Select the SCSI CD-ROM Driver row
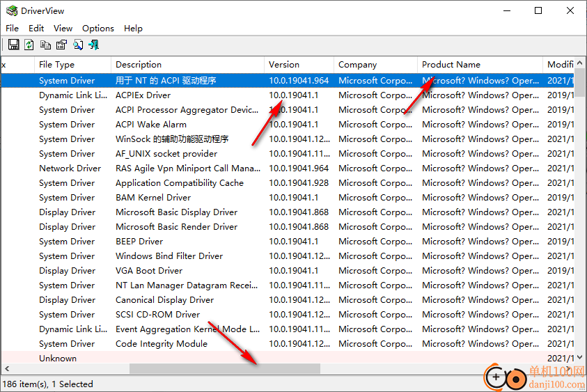 (288, 314)
